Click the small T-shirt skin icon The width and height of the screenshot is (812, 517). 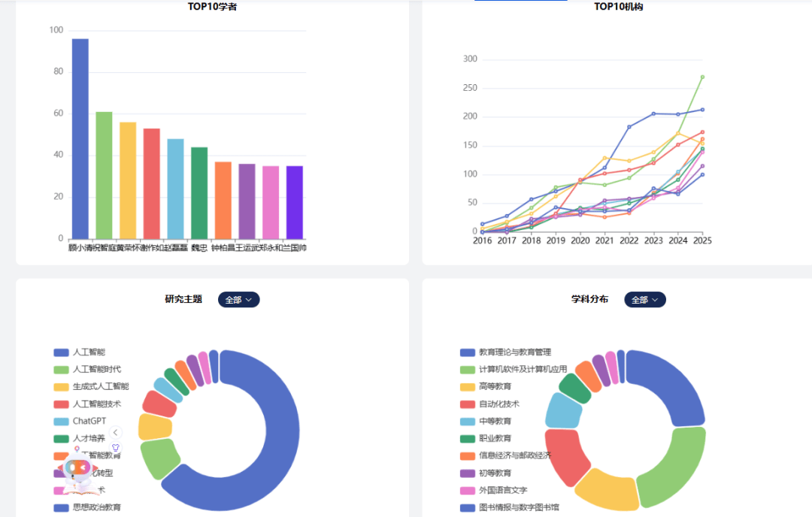[116, 448]
